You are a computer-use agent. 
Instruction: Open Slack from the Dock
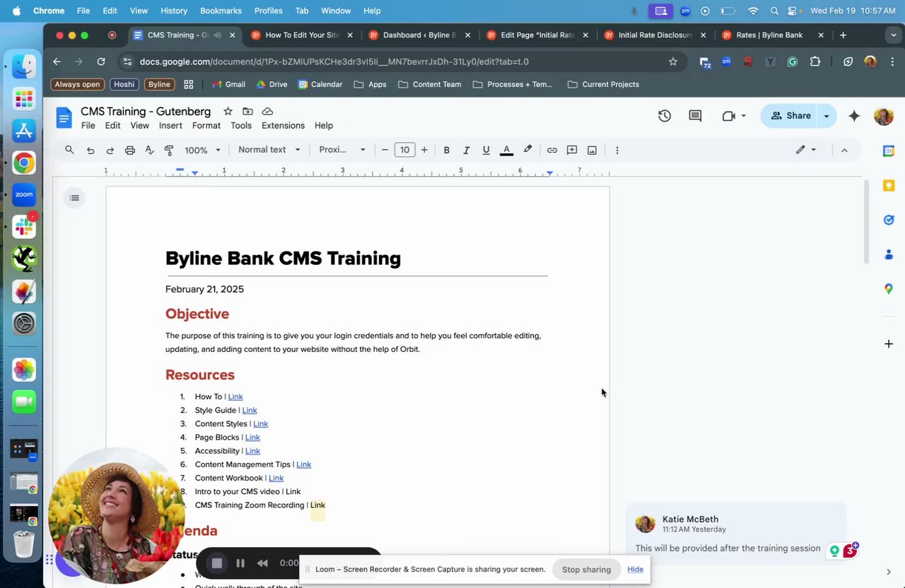tap(24, 226)
